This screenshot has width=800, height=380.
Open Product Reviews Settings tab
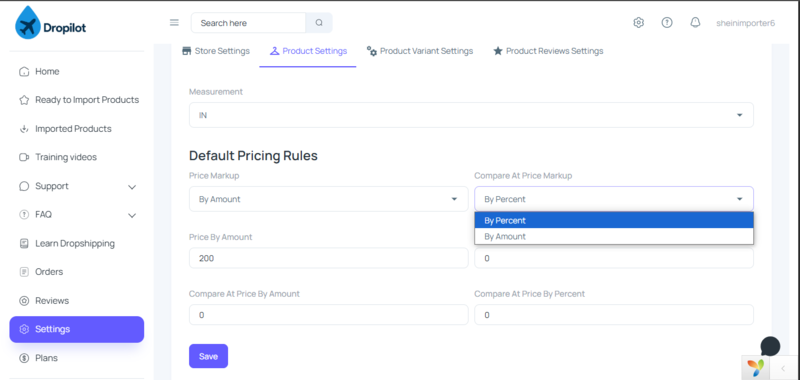click(548, 51)
